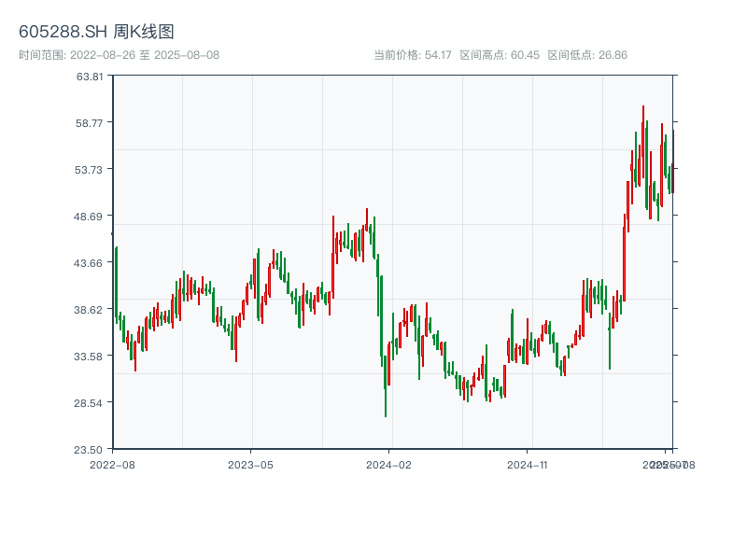747x560 pixels.
Task: Click y-axis label 48.69
Action: 88,217
